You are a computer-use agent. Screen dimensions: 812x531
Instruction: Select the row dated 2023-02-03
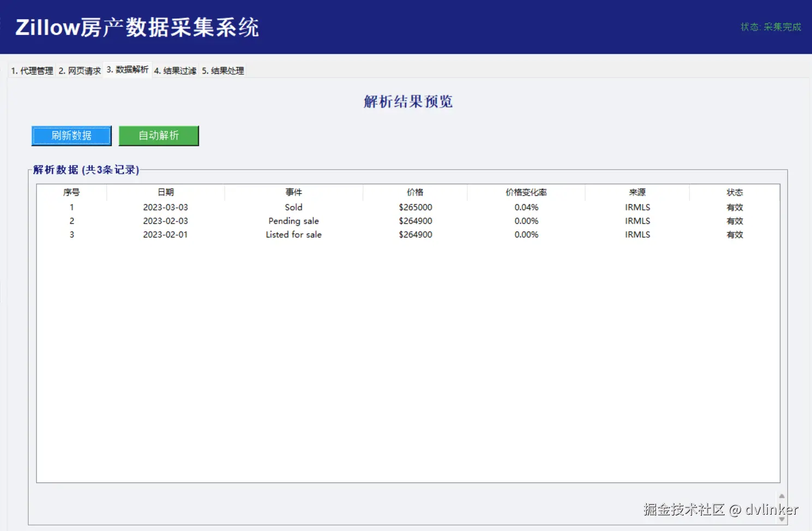(408, 221)
